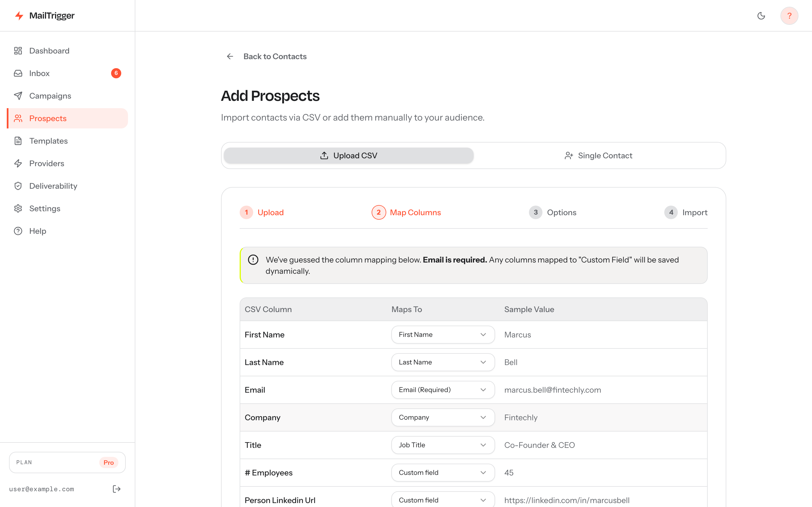Click the back arrow icon to Contacts
Viewport: 812px width, 507px height.
point(230,56)
